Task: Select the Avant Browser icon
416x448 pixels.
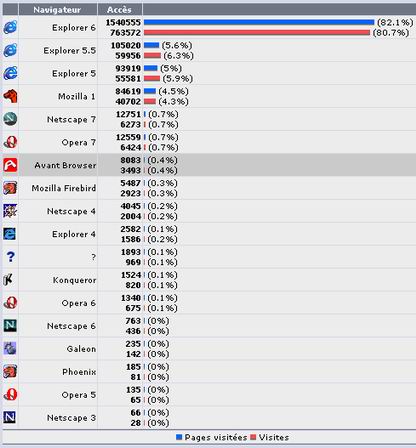Action: [10, 165]
